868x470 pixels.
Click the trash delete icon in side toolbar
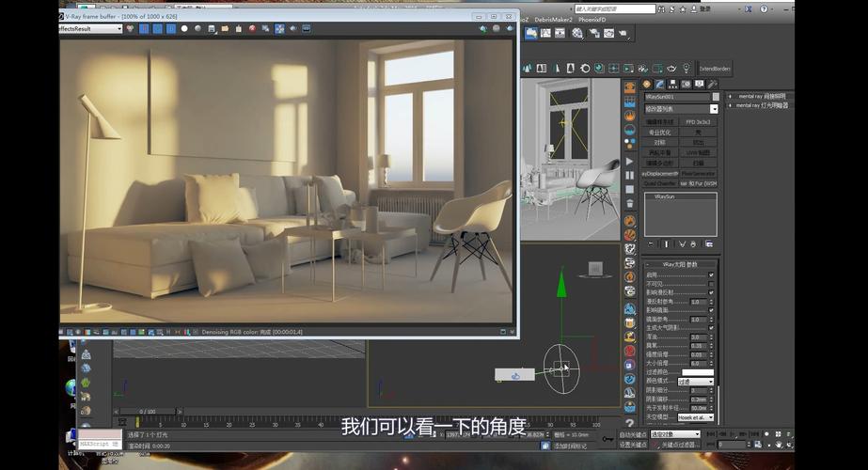pos(629,204)
